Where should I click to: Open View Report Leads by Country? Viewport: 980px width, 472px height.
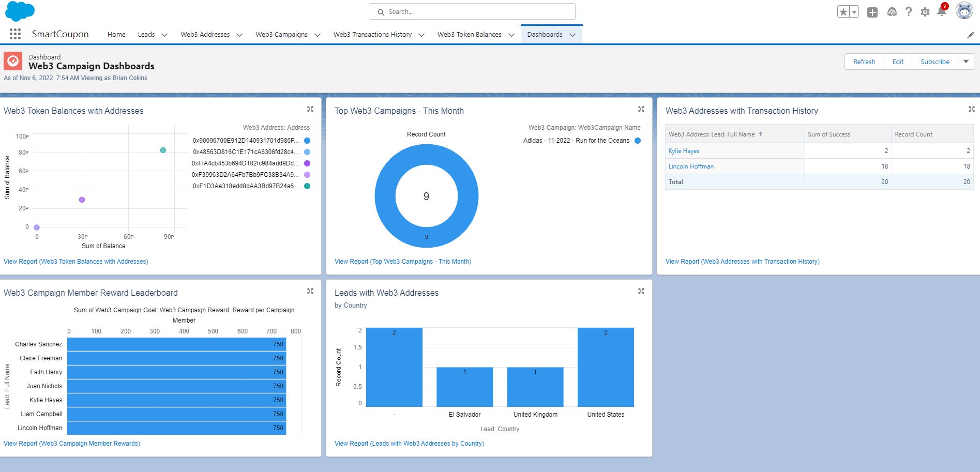click(409, 444)
